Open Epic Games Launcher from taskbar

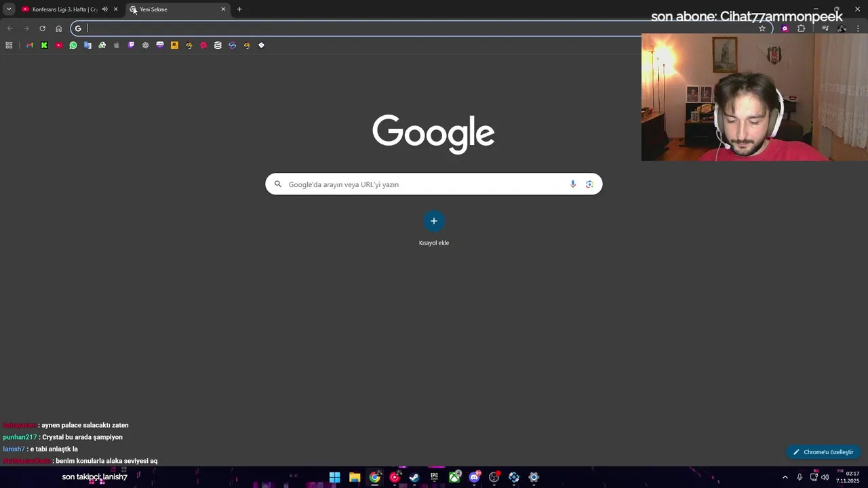[435, 477]
